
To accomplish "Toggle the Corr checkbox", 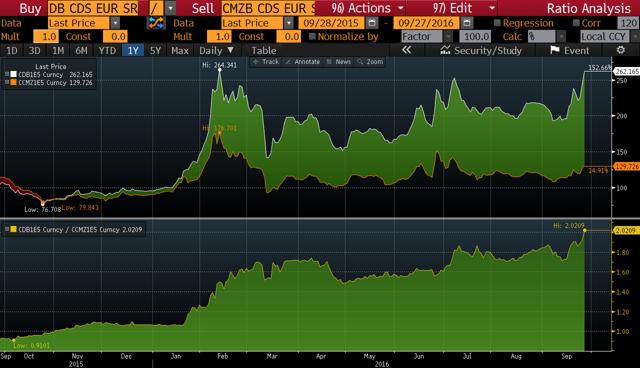I will 576,23.
